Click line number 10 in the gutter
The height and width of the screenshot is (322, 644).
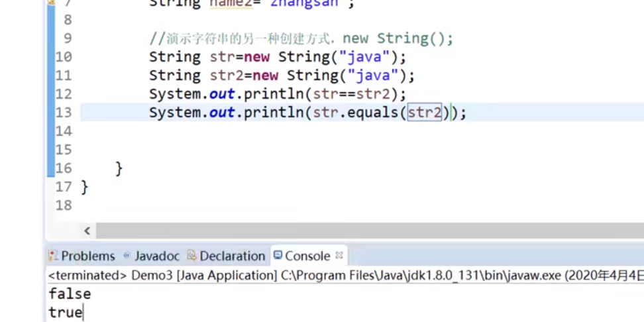click(64, 57)
